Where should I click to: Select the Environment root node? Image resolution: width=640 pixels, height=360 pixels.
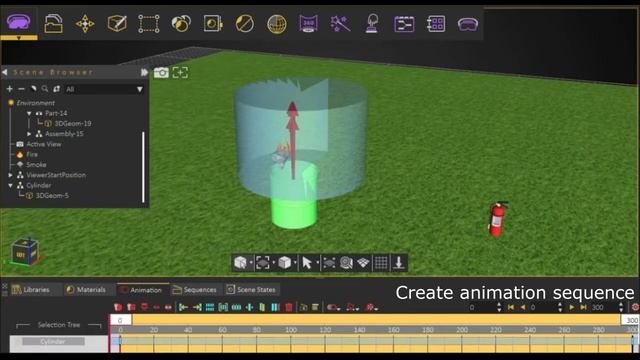pos(36,103)
